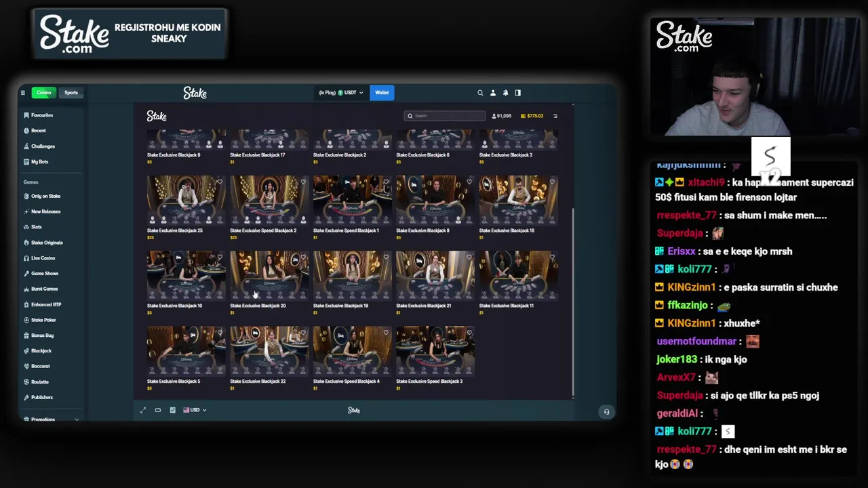The height and width of the screenshot is (488, 868).
Task: Open Recent in the sidebar
Action: 35,131
